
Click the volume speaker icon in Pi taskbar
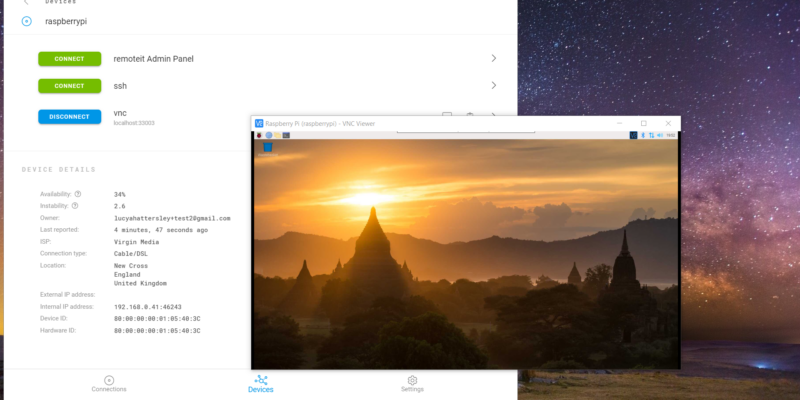tap(660, 135)
